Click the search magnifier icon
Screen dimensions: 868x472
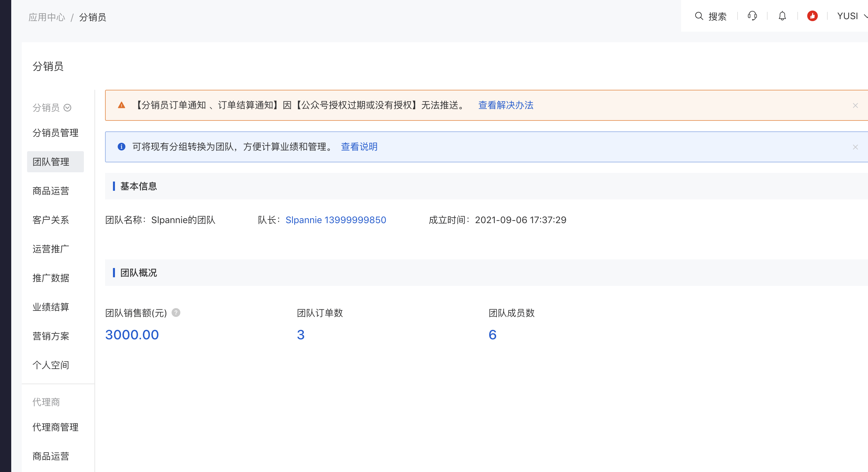[x=699, y=16]
